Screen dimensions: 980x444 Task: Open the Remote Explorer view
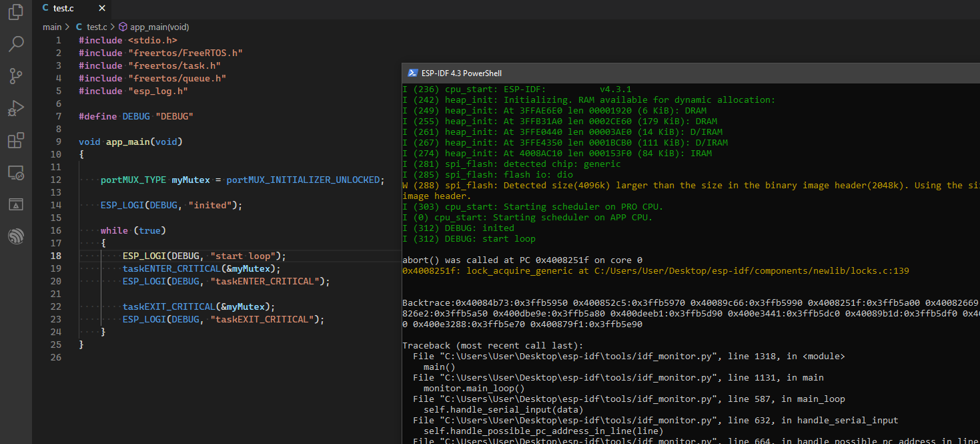pyautogui.click(x=16, y=173)
